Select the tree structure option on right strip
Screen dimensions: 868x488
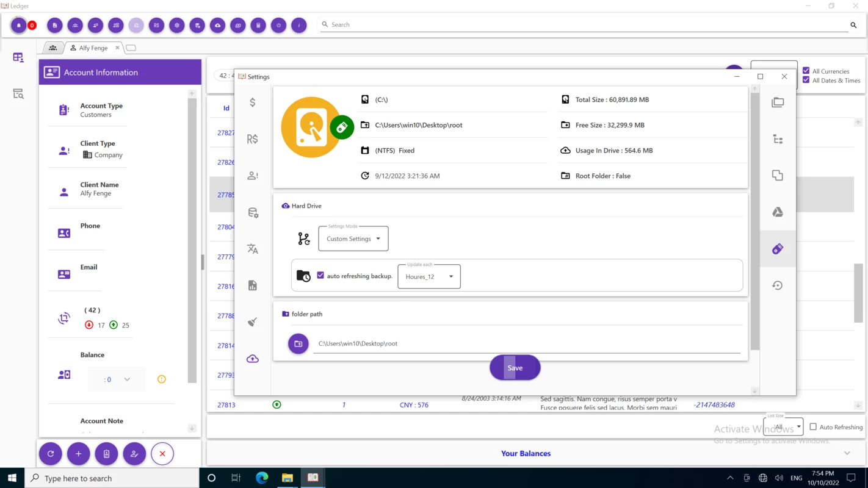pyautogui.click(x=778, y=139)
